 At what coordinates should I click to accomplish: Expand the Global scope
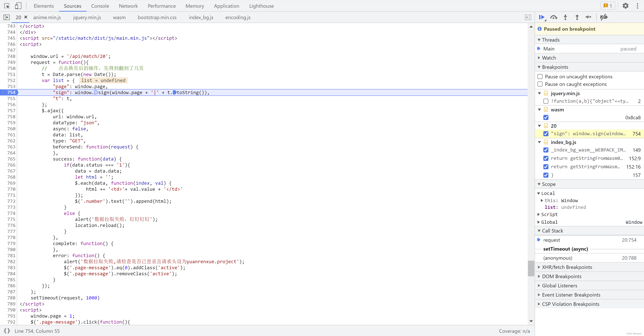pos(539,222)
